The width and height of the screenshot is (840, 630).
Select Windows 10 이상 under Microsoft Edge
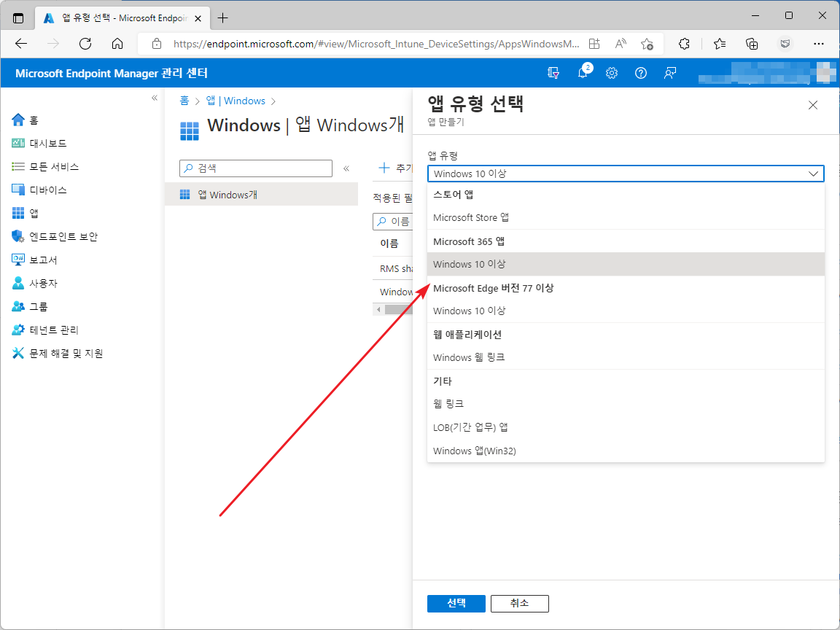(x=626, y=311)
